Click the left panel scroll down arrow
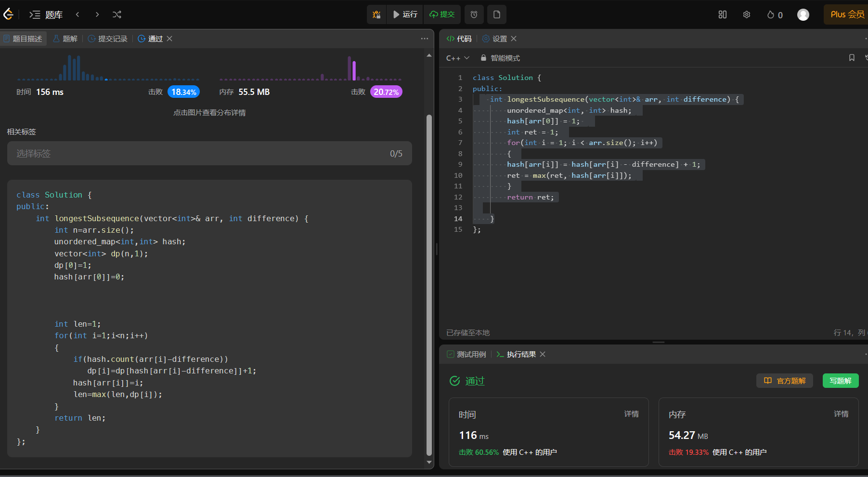868x477 pixels. click(x=429, y=462)
